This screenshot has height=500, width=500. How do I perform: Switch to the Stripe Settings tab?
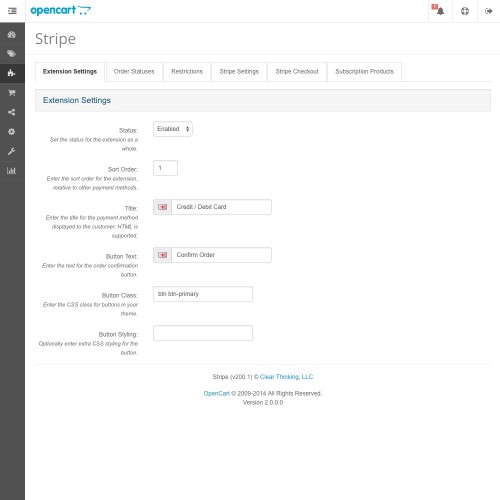[x=239, y=72]
